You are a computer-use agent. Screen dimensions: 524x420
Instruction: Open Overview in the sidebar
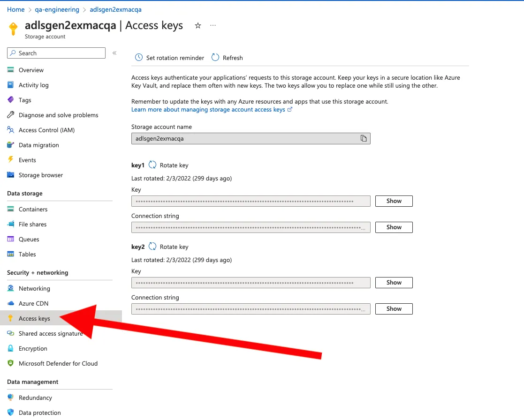(x=31, y=70)
